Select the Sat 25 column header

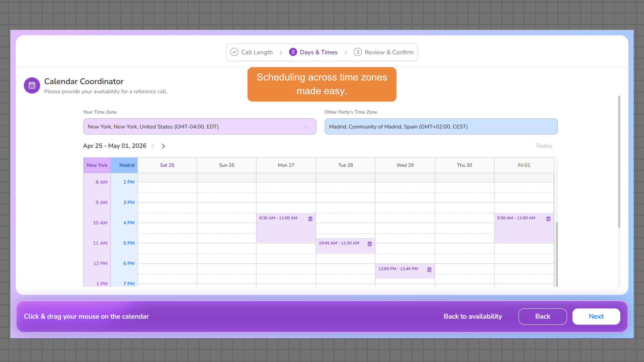tap(167, 165)
